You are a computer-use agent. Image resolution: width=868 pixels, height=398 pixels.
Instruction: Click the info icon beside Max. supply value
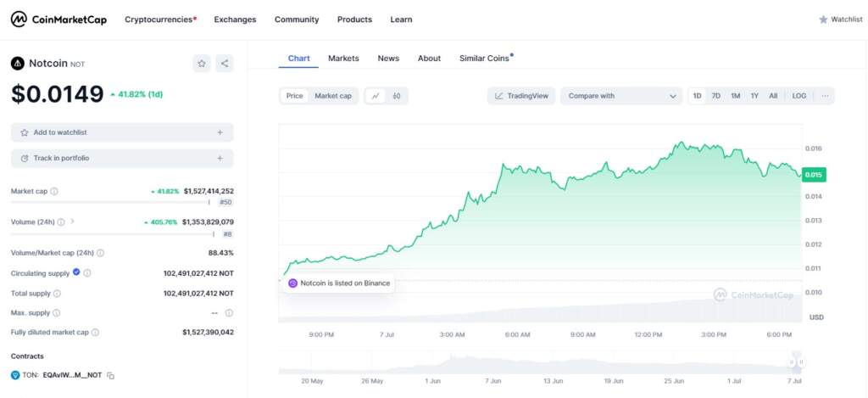229,313
